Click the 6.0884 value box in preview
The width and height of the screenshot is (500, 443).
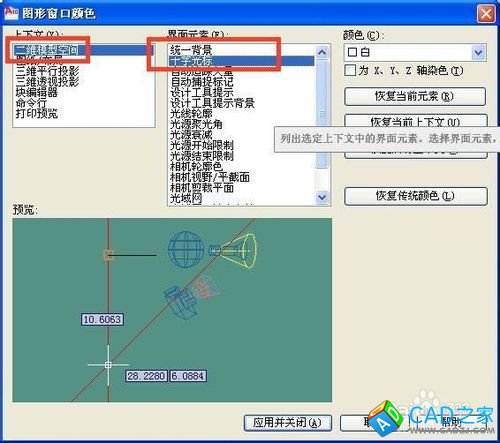click(188, 376)
